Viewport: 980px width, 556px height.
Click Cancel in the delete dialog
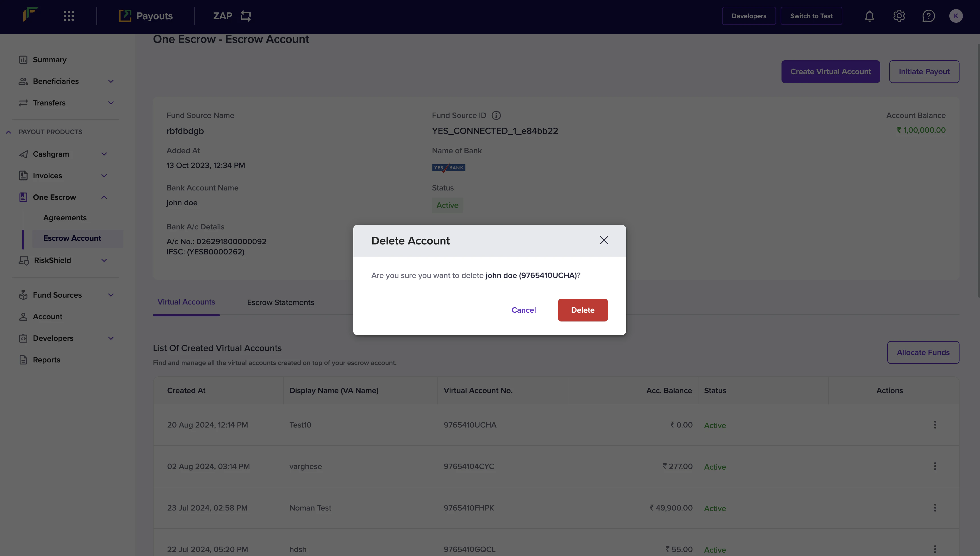[x=524, y=310]
